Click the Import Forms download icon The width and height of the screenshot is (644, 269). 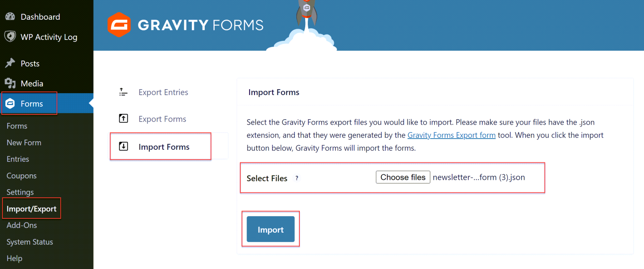coord(123,146)
